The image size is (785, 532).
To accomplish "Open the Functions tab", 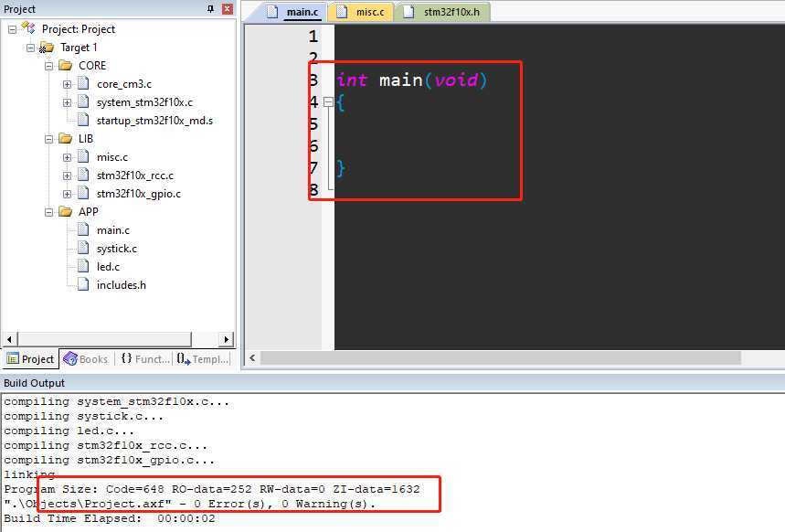I will pyautogui.click(x=144, y=359).
